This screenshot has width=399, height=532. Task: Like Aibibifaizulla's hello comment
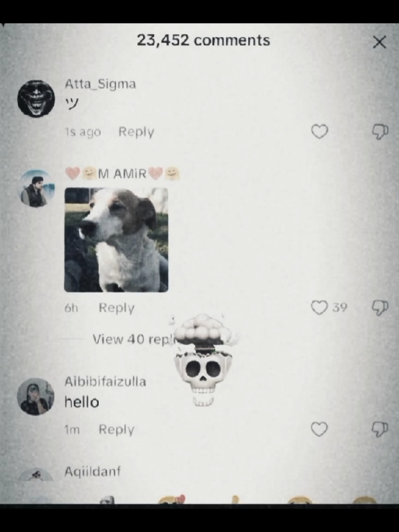coord(319,429)
